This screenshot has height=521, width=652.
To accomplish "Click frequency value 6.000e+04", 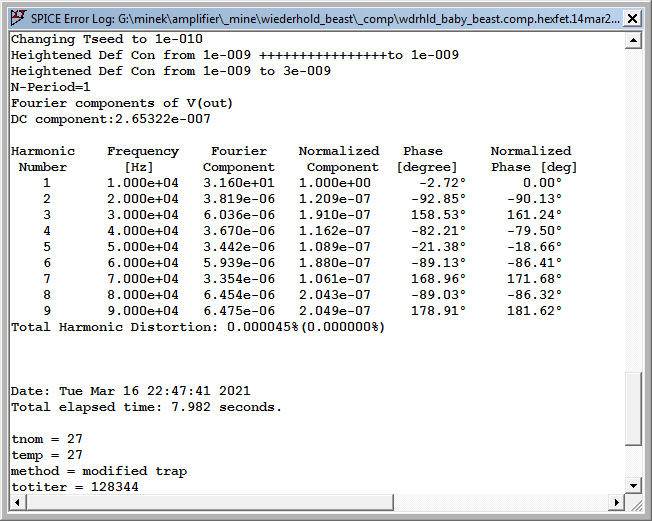I will (x=143, y=263).
